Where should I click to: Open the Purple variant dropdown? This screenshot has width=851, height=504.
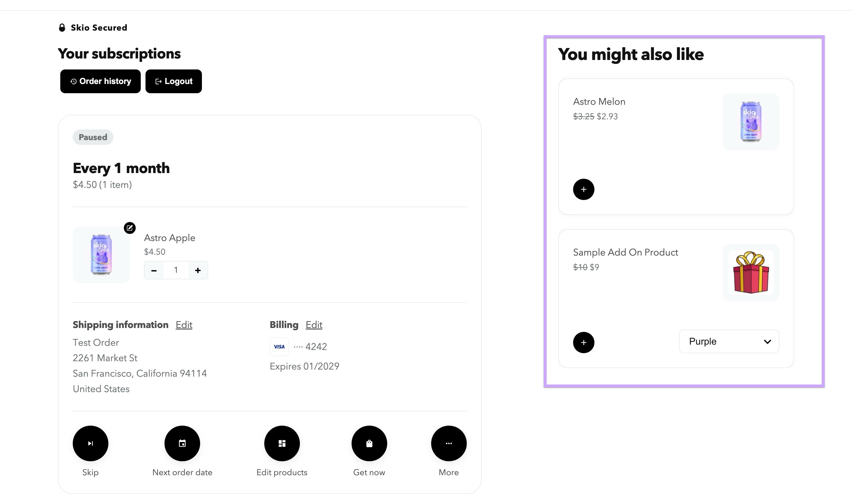(729, 341)
